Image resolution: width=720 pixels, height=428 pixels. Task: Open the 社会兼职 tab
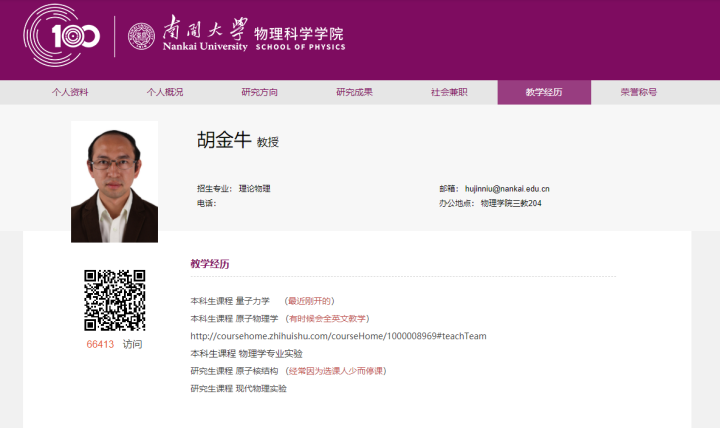click(449, 92)
